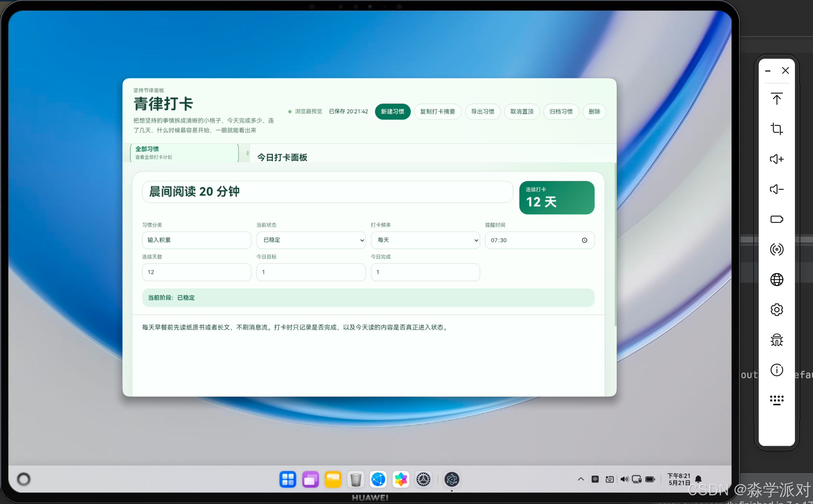
Task: Open the system settings gear dock icon
Action: pyautogui.click(x=423, y=480)
